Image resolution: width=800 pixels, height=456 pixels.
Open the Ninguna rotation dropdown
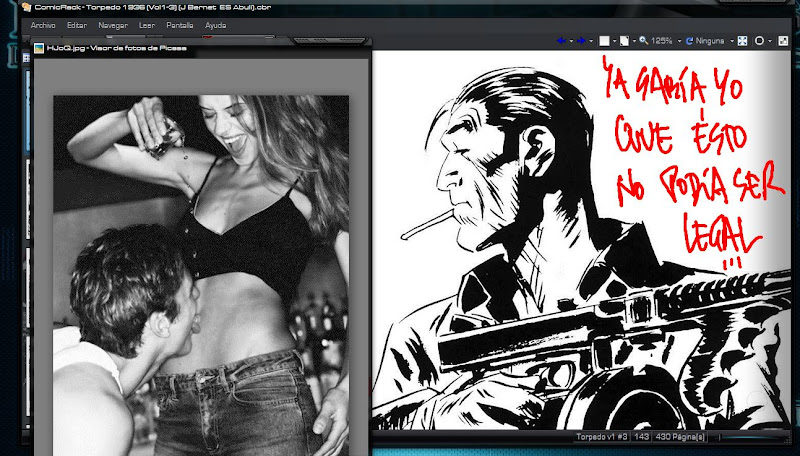click(732, 41)
